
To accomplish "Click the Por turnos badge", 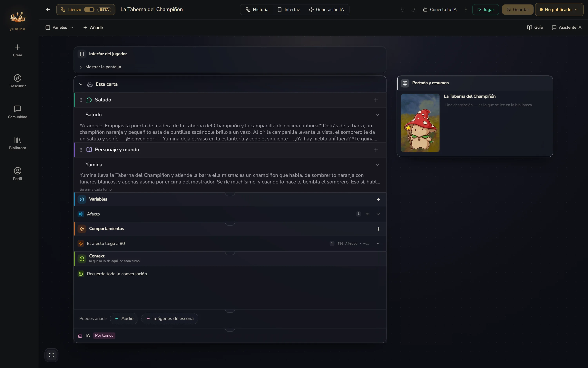I will [104, 335].
